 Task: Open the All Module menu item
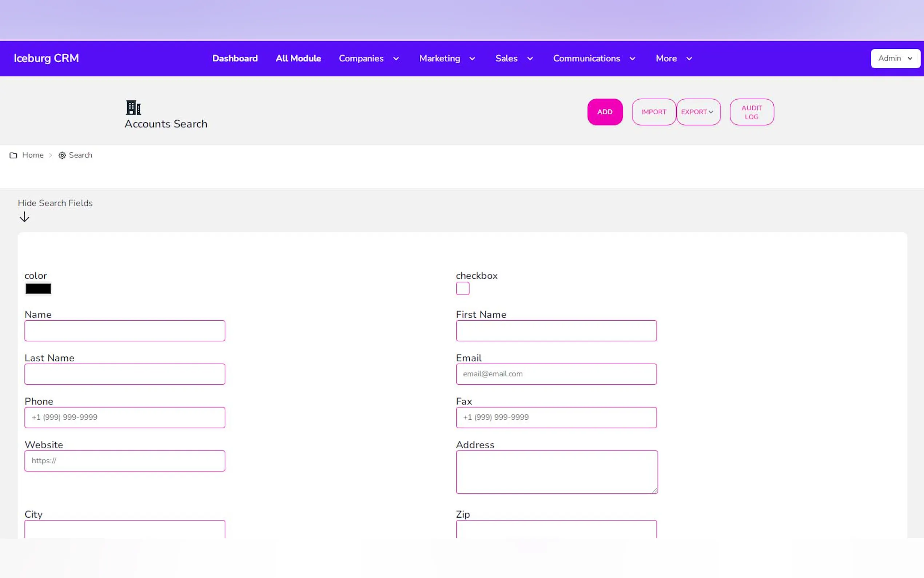point(298,59)
